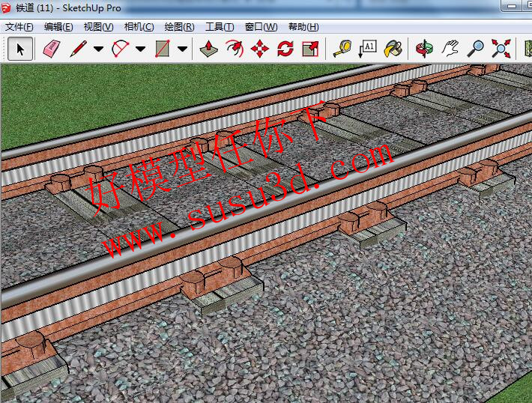Select the Rectangle shape tool

click(x=162, y=49)
